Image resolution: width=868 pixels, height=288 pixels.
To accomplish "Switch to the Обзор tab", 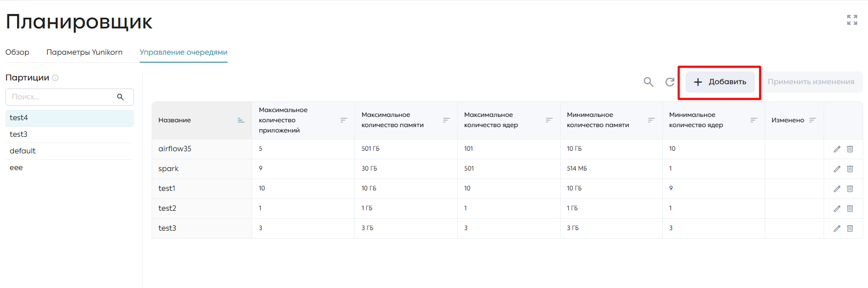I will tap(17, 52).
